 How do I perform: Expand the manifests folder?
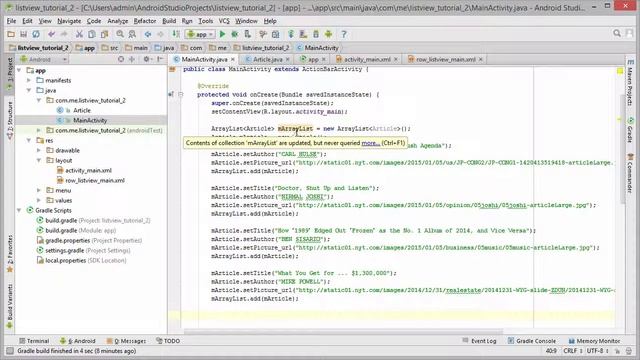point(29,80)
